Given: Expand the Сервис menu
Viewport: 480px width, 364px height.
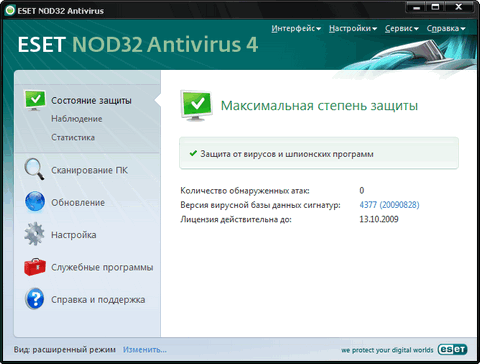Looking at the screenshot, I should [402, 29].
